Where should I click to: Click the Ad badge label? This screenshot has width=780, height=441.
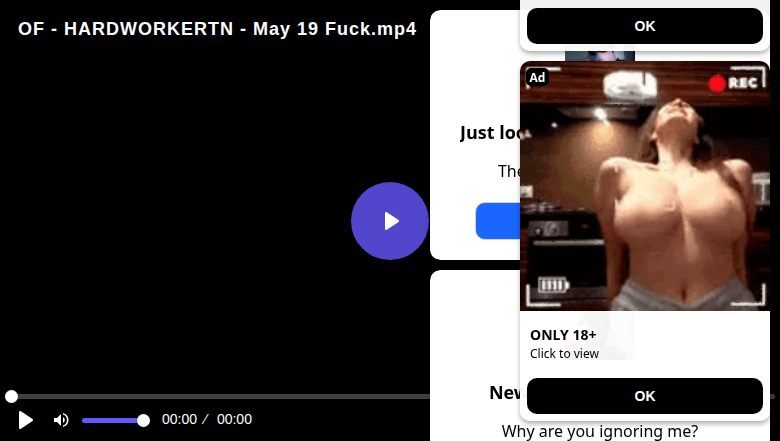point(537,78)
